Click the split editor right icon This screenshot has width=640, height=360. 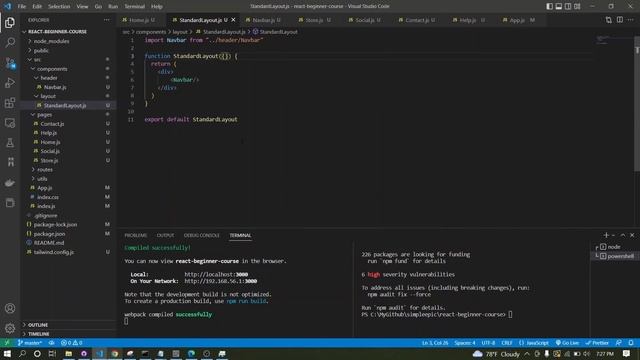point(620,20)
